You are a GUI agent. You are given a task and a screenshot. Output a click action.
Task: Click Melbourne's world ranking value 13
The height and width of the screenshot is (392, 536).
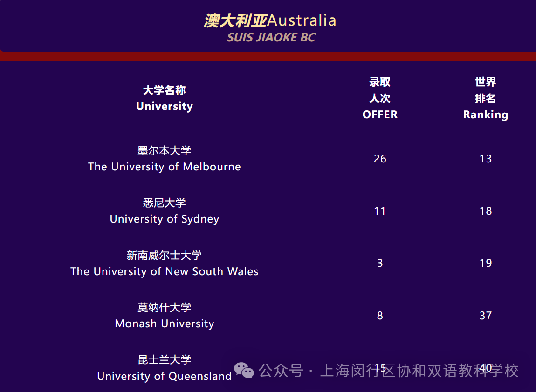(x=485, y=159)
